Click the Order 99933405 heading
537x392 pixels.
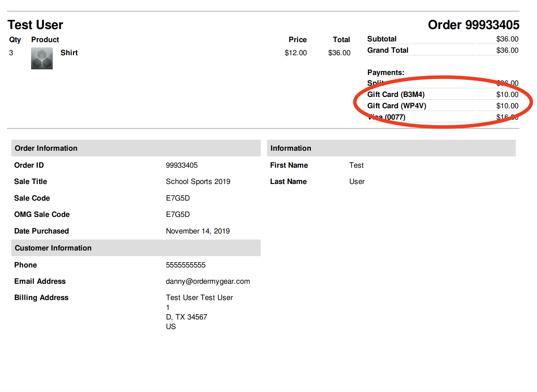point(473,25)
